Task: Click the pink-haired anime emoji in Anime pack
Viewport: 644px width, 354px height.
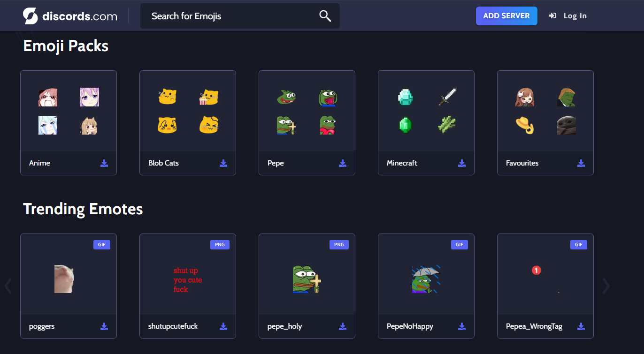Action: click(x=48, y=97)
